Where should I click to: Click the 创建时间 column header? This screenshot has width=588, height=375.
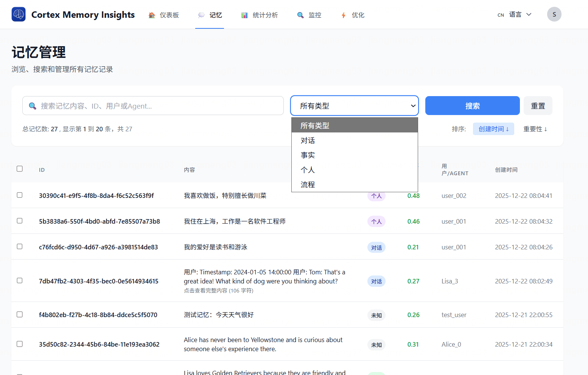click(x=506, y=170)
